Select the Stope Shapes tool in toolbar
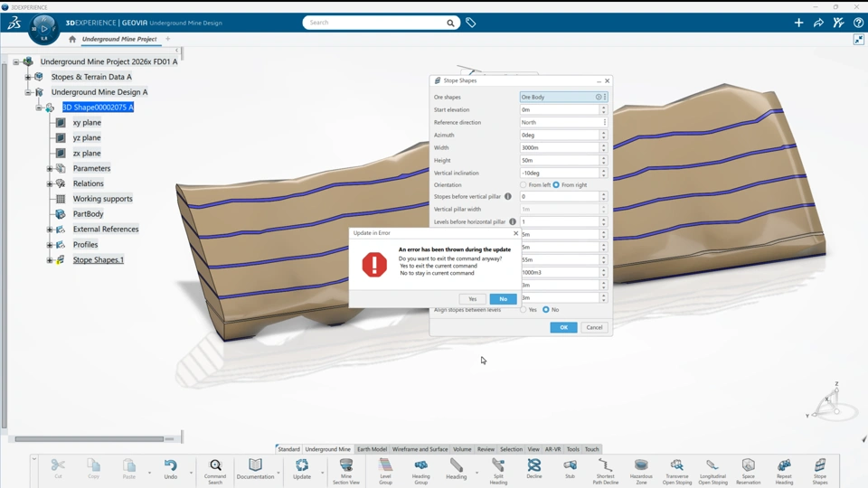868x488 pixels. (x=820, y=472)
